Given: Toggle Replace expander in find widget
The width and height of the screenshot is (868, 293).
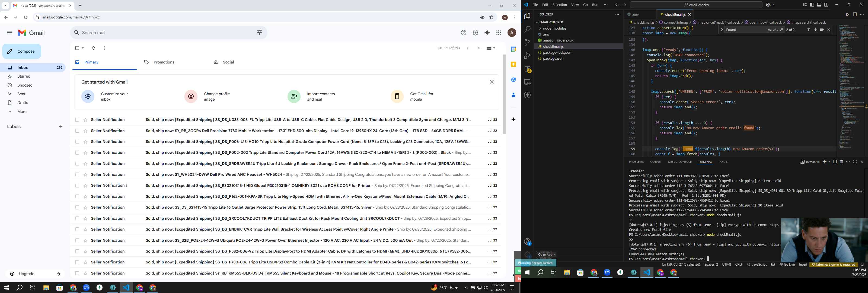Looking at the screenshot, I should [x=722, y=30].
